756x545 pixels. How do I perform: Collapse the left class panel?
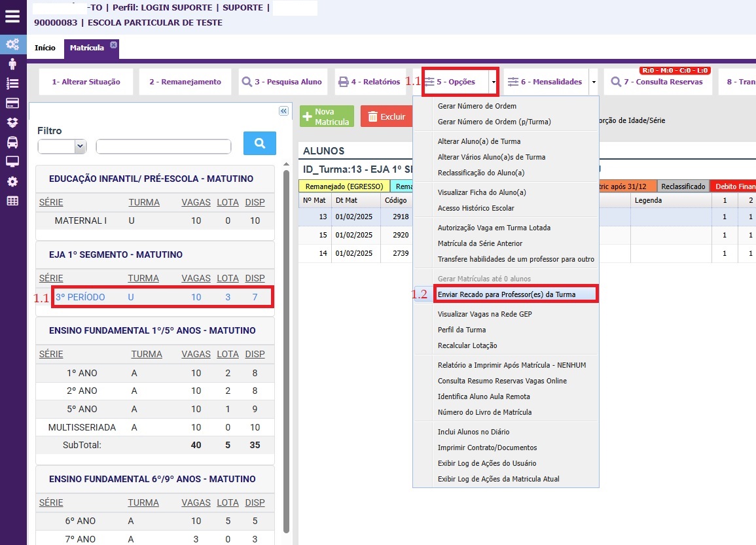tap(283, 111)
